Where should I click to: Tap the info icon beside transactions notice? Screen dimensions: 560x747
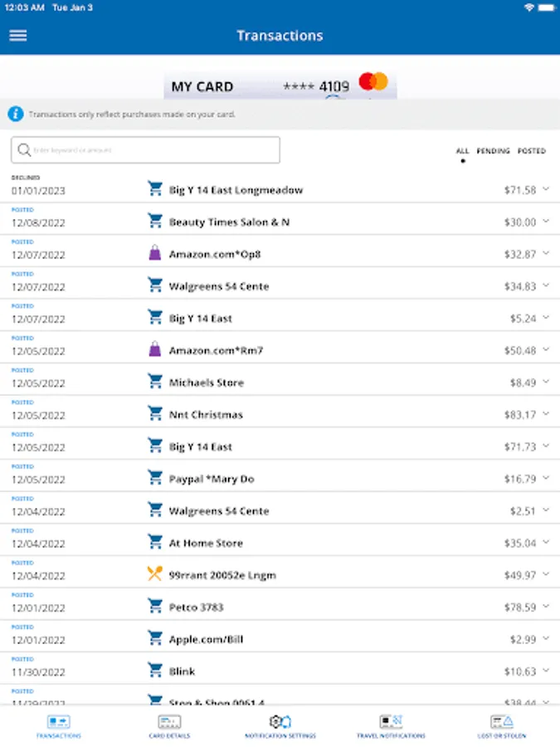[x=16, y=115]
